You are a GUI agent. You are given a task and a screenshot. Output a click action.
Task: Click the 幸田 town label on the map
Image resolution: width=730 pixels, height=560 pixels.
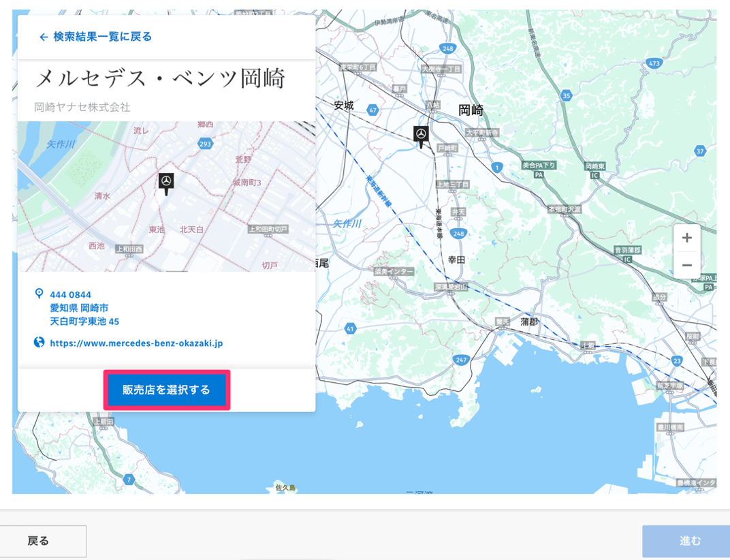pyautogui.click(x=456, y=260)
